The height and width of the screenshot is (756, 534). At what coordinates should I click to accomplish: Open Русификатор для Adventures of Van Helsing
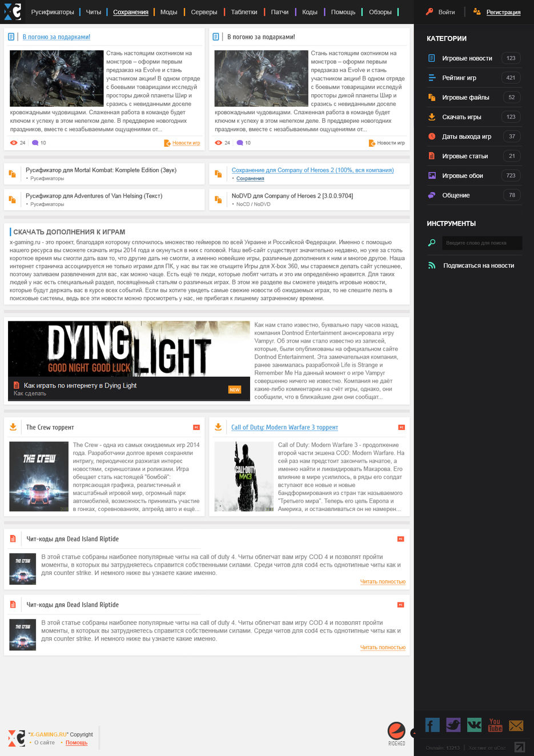(x=94, y=196)
